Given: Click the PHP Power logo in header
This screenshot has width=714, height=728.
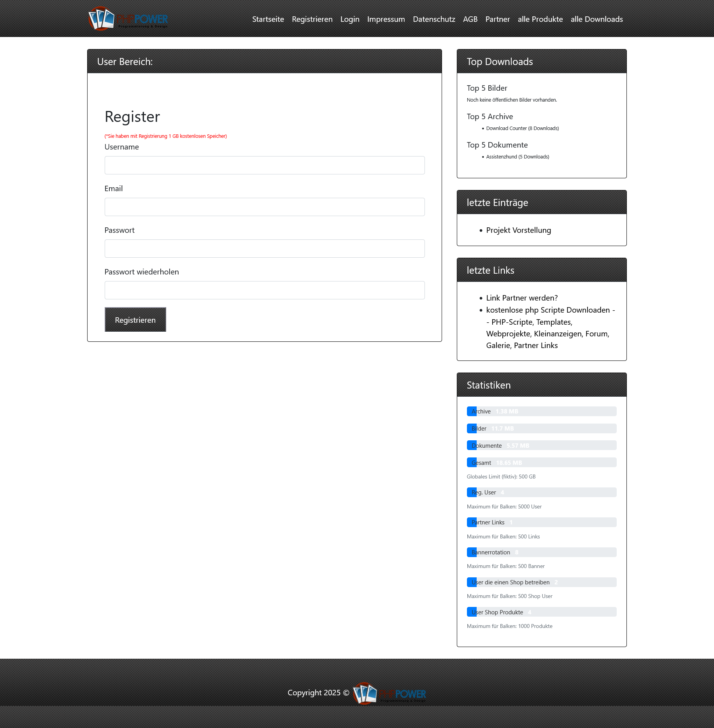Looking at the screenshot, I should [128, 19].
